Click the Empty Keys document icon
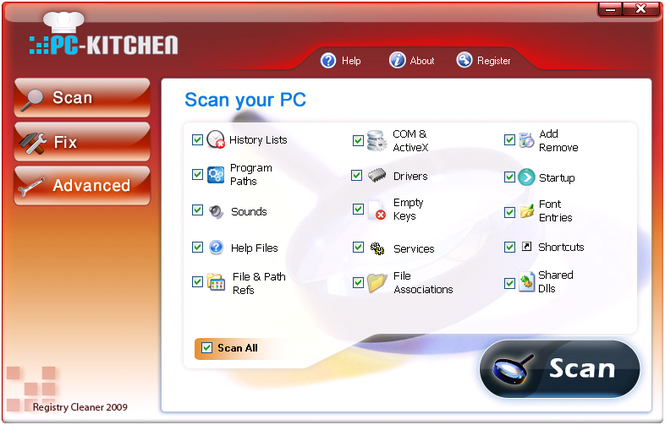This screenshot has width=665, height=425. click(377, 210)
